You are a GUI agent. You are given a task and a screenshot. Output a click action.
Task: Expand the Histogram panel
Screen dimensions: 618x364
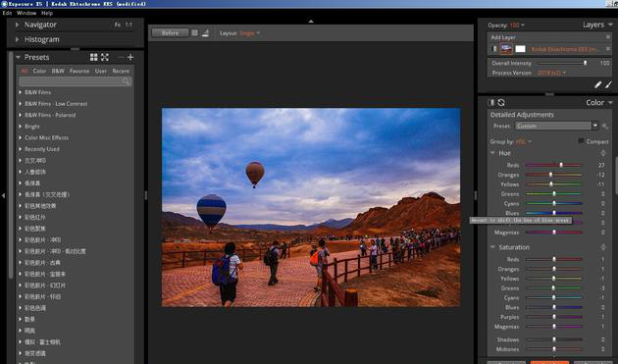click(x=17, y=39)
